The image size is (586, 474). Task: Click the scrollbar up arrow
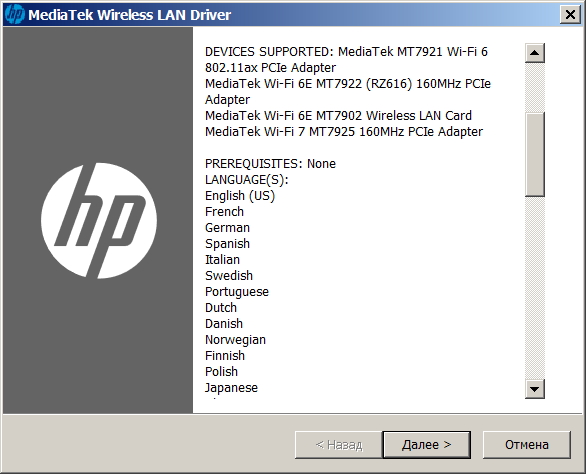pyautogui.click(x=534, y=53)
